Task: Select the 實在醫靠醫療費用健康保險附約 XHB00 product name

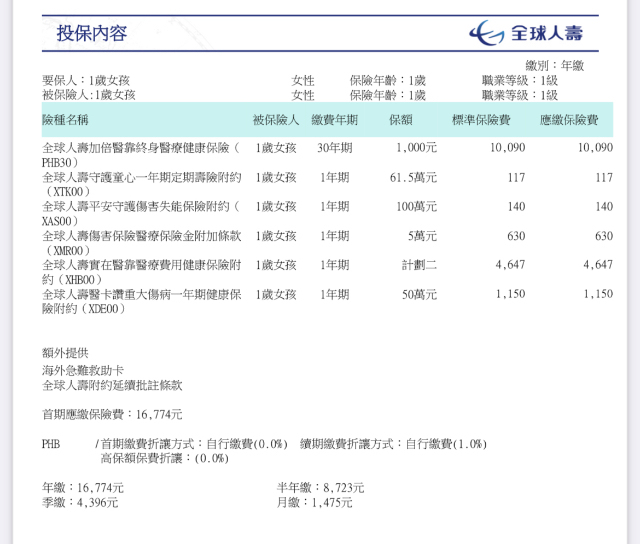Action: [x=142, y=272]
